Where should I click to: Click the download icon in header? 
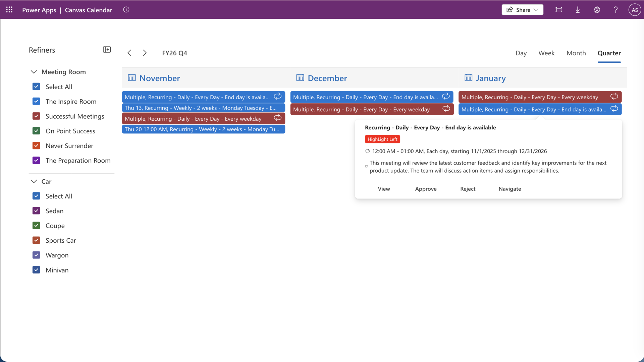click(x=578, y=10)
